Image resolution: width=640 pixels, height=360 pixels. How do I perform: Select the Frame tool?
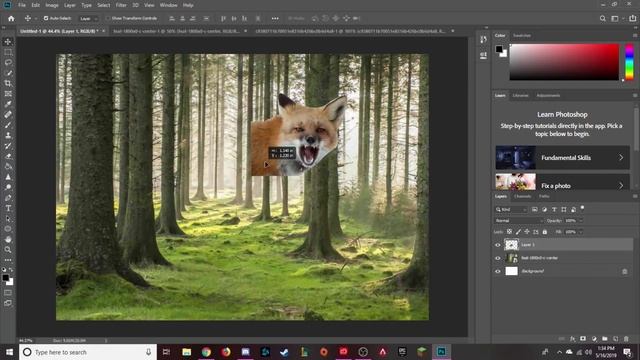8,94
